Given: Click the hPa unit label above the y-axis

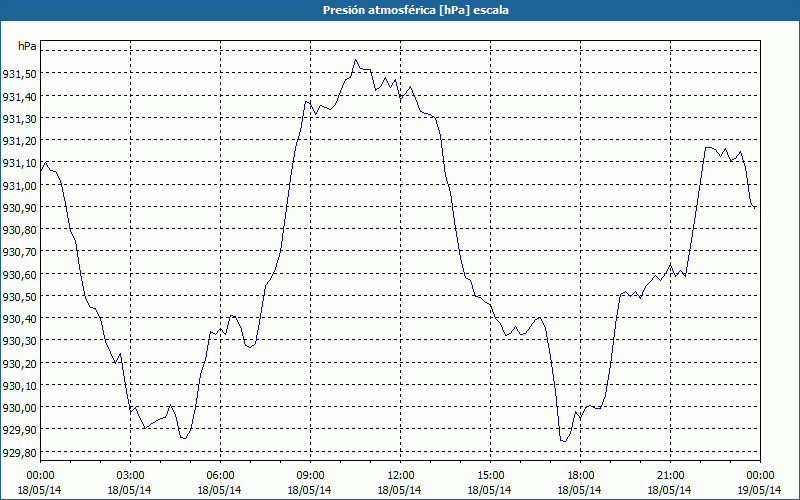Looking at the screenshot, I should (27, 46).
